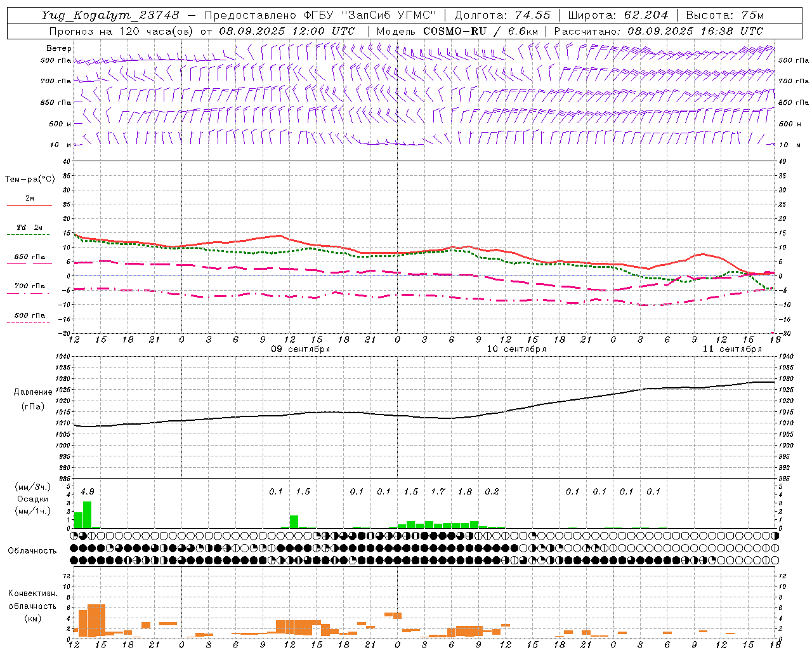Click the "Конвективн." convective cloud label
Screen dimensions: 812x650
pos(32,594)
